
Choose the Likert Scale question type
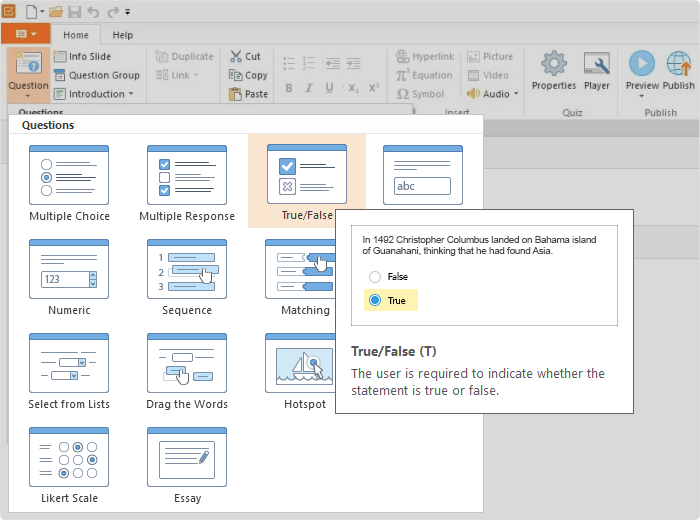pyautogui.click(x=69, y=466)
